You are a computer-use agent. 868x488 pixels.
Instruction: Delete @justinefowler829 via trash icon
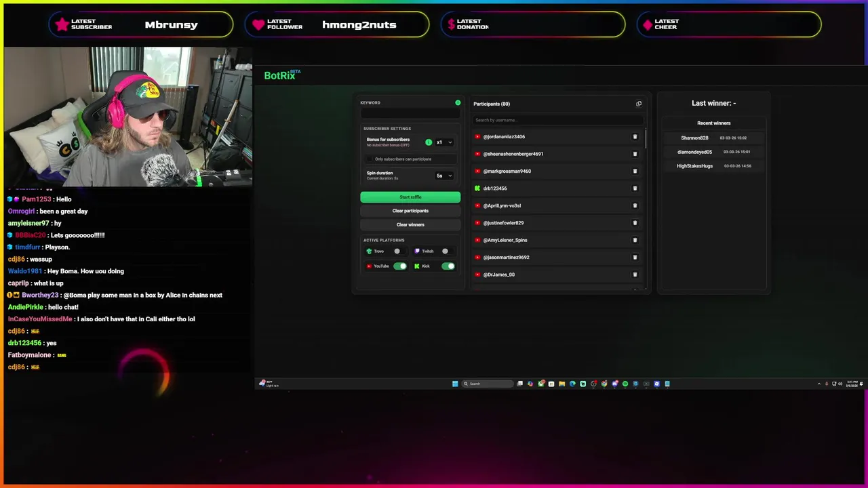635,223
